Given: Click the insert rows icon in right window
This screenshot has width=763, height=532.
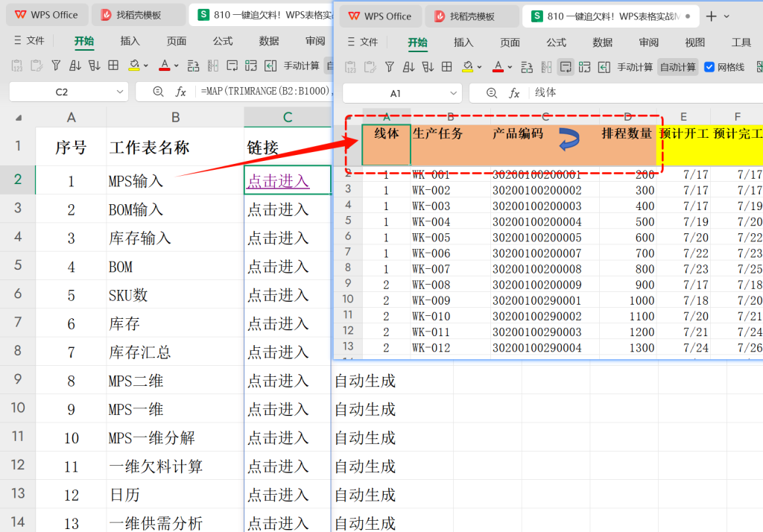Looking at the screenshot, I should (x=527, y=66).
